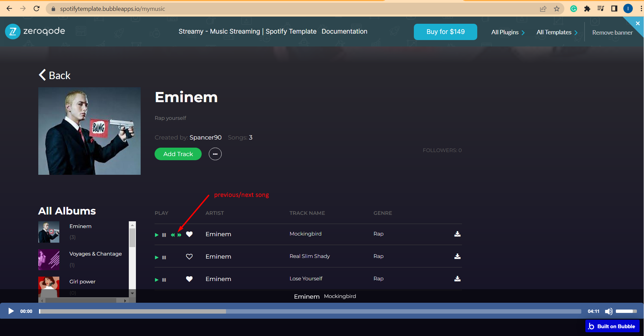Toggle the browser side panel icon
This screenshot has height=336, width=644.
[614, 9]
